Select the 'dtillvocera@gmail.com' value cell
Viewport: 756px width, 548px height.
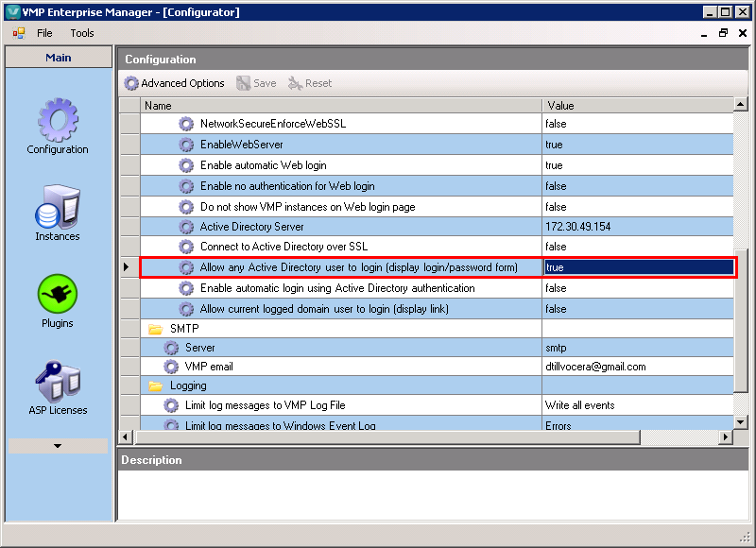pos(637,367)
